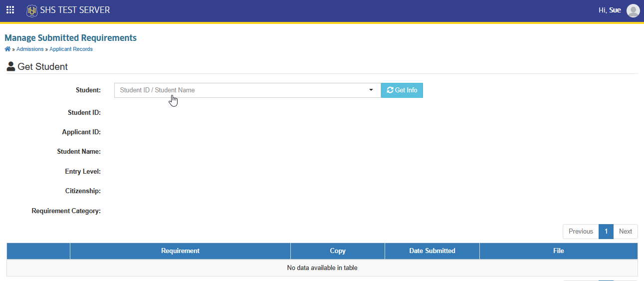Click the Student Name label
The height and width of the screenshot is (281, 644).
[79, 152]
